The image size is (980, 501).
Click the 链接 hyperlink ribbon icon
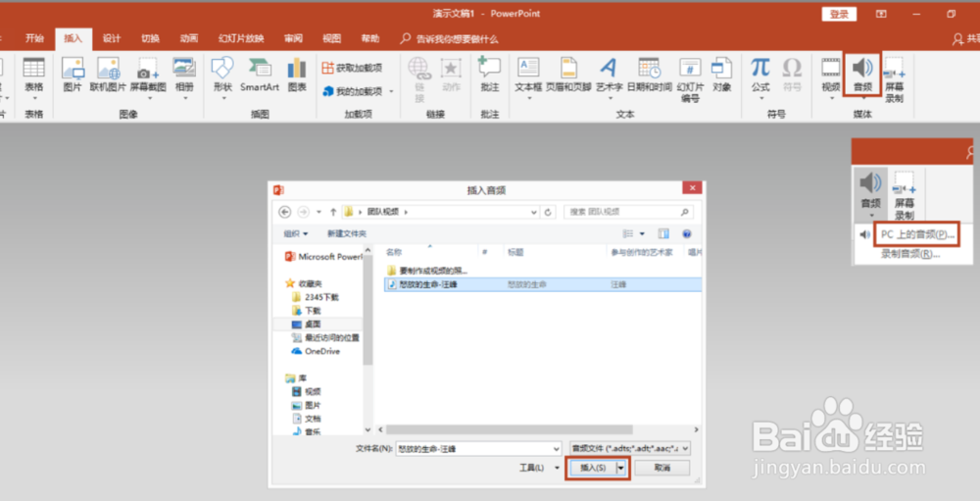pyautogui.click(x=418, y=79)
